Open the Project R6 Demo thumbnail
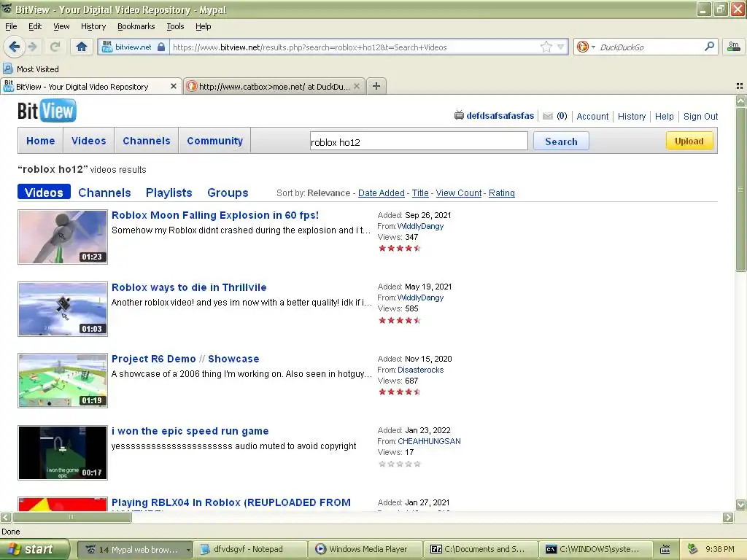 tap(63, 381)
